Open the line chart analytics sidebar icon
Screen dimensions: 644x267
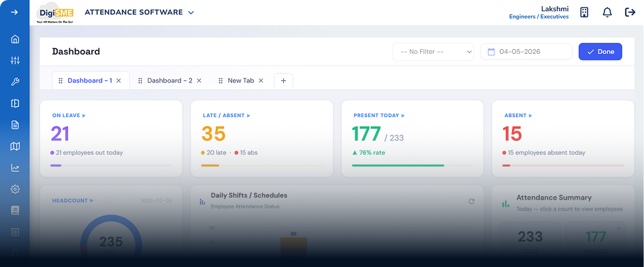click(x=15, y=168)
